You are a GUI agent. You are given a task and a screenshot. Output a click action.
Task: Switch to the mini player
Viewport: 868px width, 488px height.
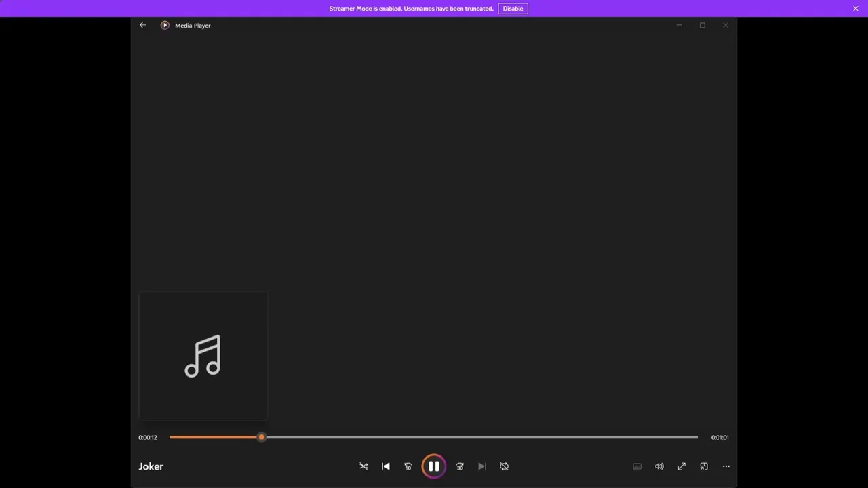click(704, 466)
